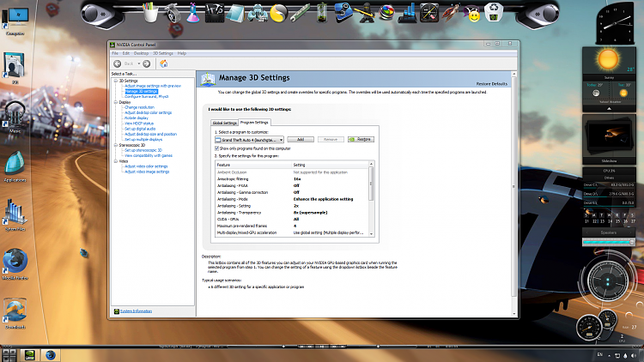Open the Desktop menu
The image size is (644, 362).
141,53
